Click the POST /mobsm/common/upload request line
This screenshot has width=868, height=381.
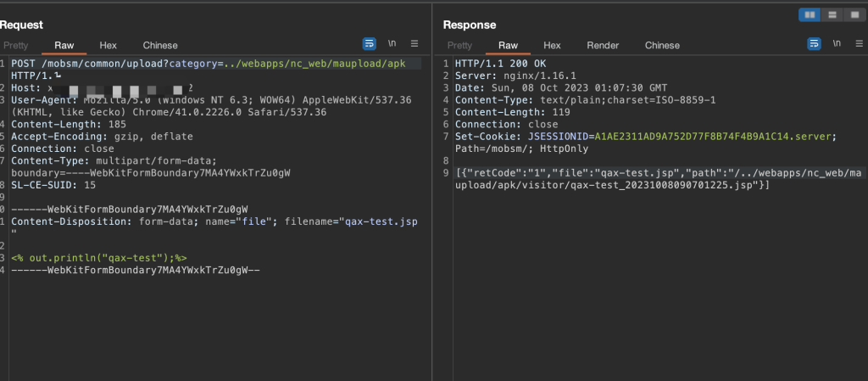209,64
